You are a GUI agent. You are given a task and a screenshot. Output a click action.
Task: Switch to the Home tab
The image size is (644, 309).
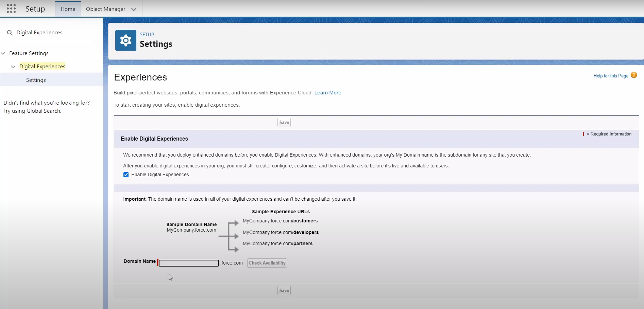tap(68, 9)
